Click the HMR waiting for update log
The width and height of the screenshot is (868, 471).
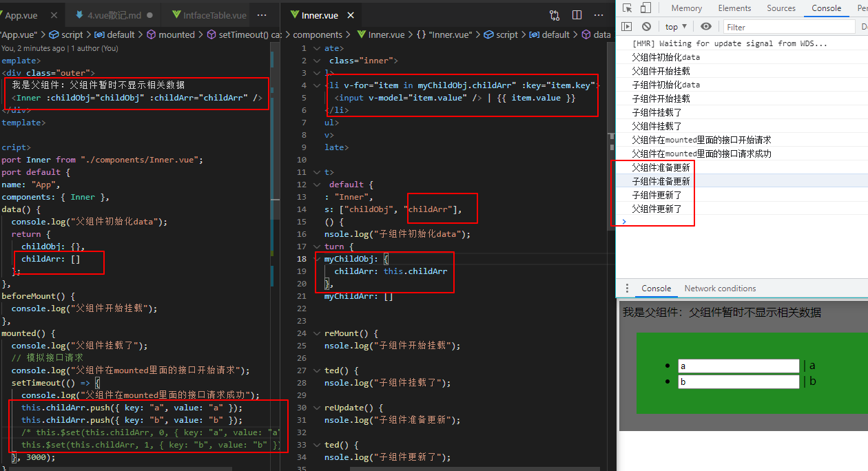[730, 43]
